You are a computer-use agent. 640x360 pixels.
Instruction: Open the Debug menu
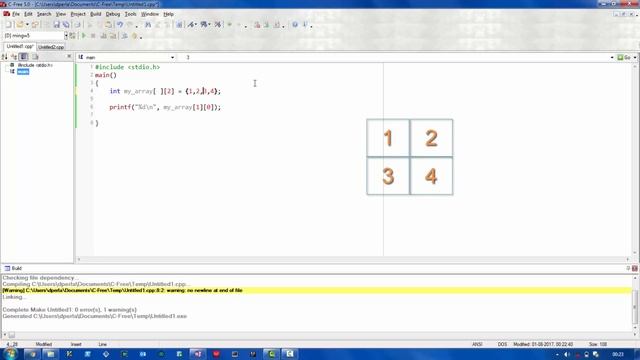click(x=113, y=14)
